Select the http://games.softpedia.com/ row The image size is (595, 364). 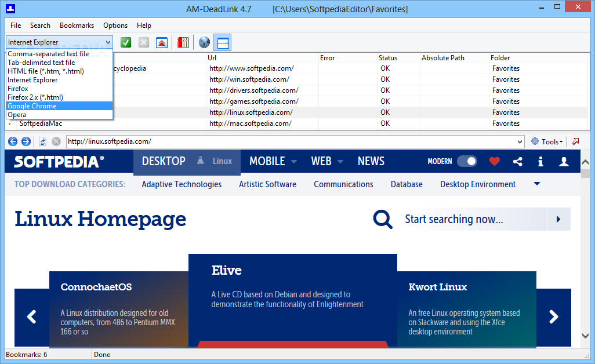tap(297, 101)
